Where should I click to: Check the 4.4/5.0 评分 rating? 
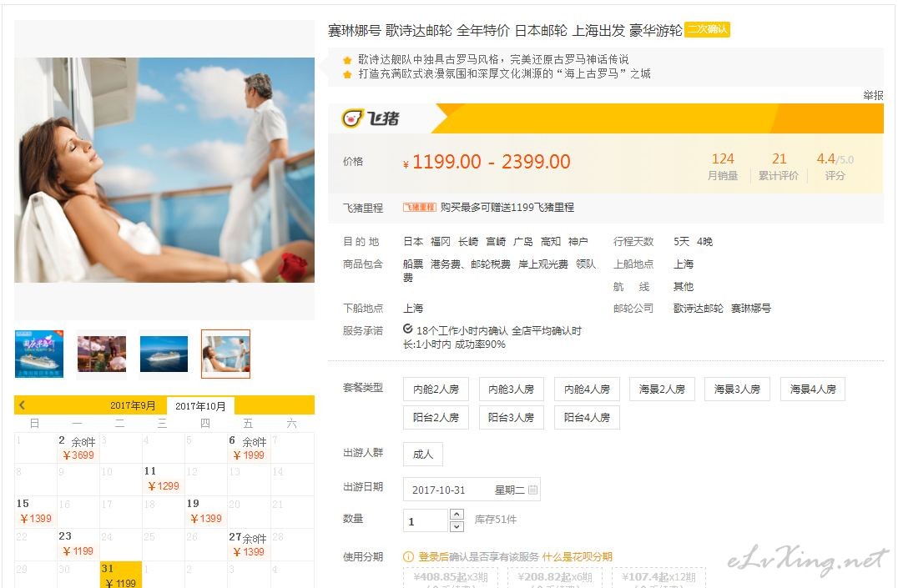(x=835, y=166)
